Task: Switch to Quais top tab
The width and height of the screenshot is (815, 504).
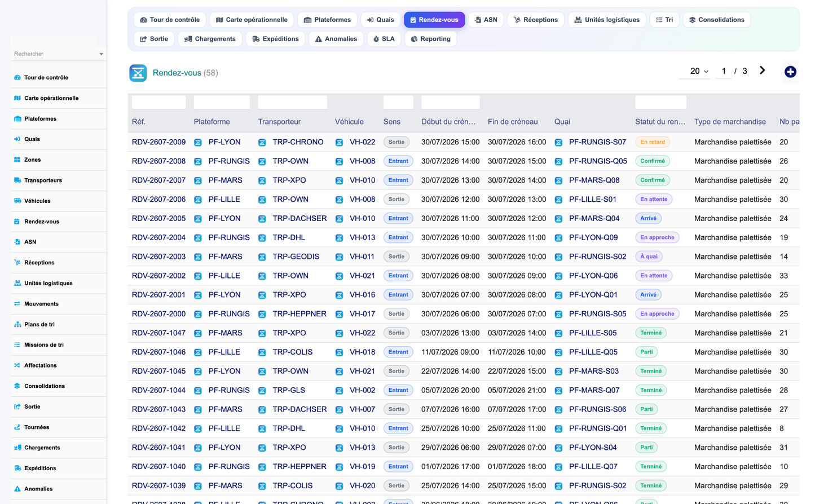Action: tap(381, 20)
